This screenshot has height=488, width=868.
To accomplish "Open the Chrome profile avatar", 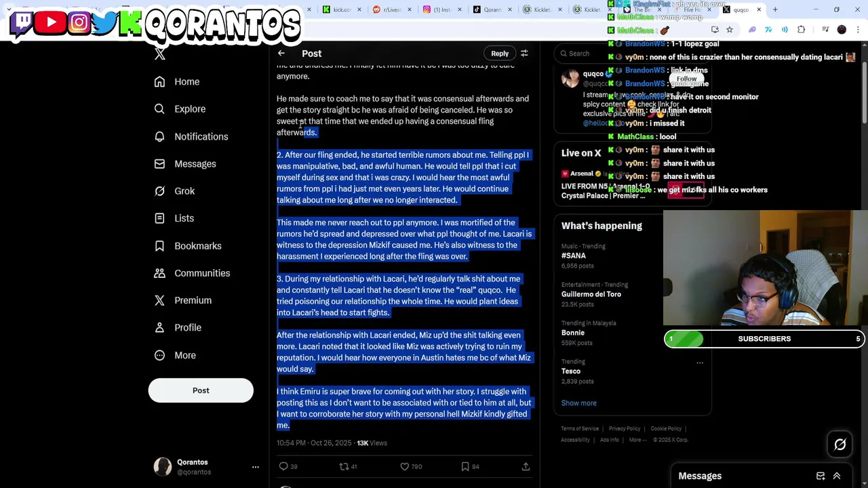I will 842,30.
